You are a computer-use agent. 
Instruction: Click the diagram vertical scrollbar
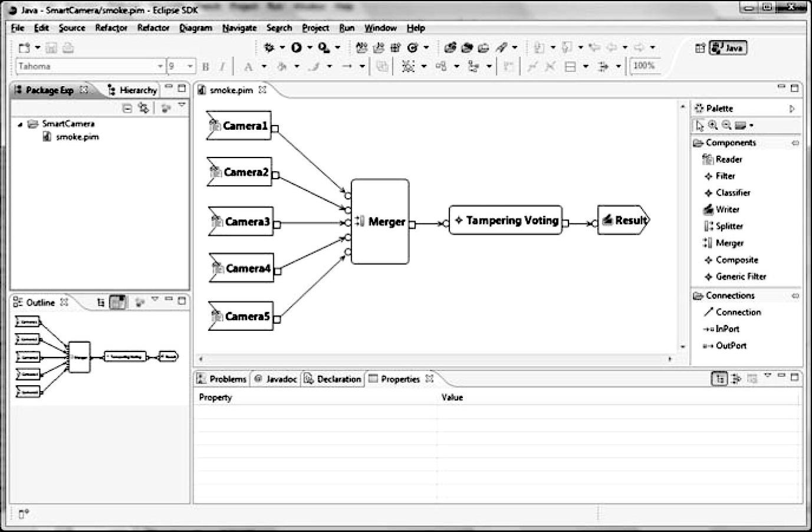(683, 226)
